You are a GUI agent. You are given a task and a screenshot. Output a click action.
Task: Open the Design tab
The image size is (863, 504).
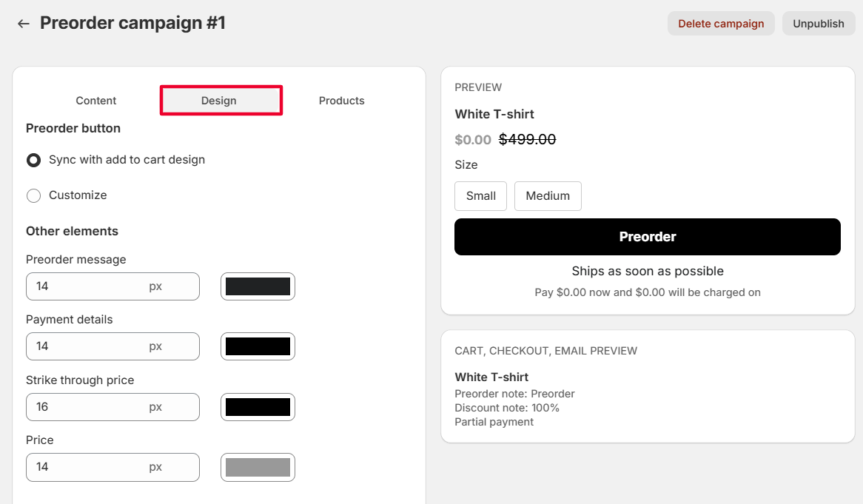[219, 101]
